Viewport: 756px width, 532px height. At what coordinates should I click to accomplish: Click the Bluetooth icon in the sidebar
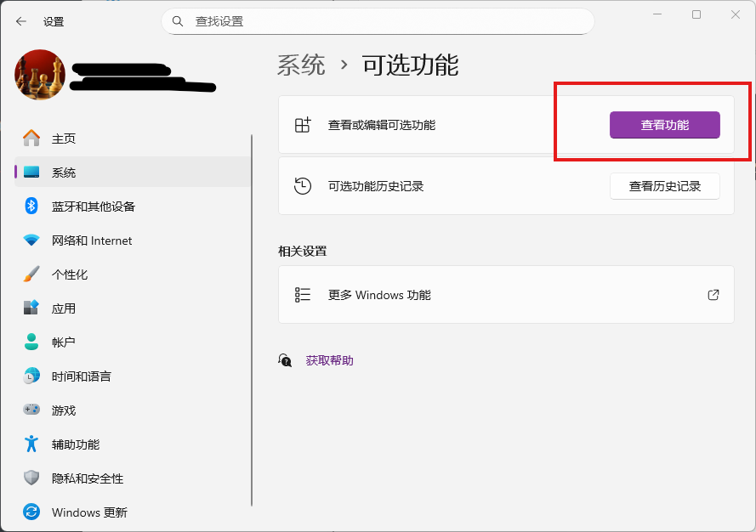(31, 207)
